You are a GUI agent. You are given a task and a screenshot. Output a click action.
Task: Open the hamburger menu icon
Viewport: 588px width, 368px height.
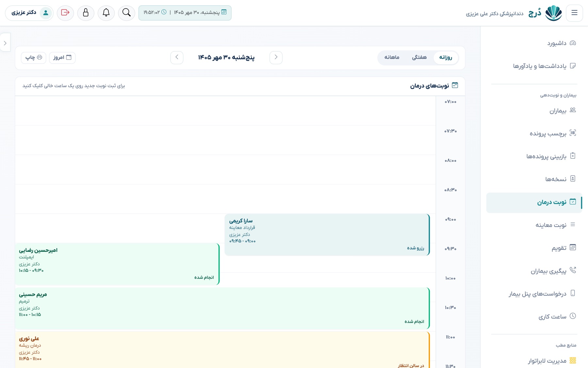(x=574, y=13)
